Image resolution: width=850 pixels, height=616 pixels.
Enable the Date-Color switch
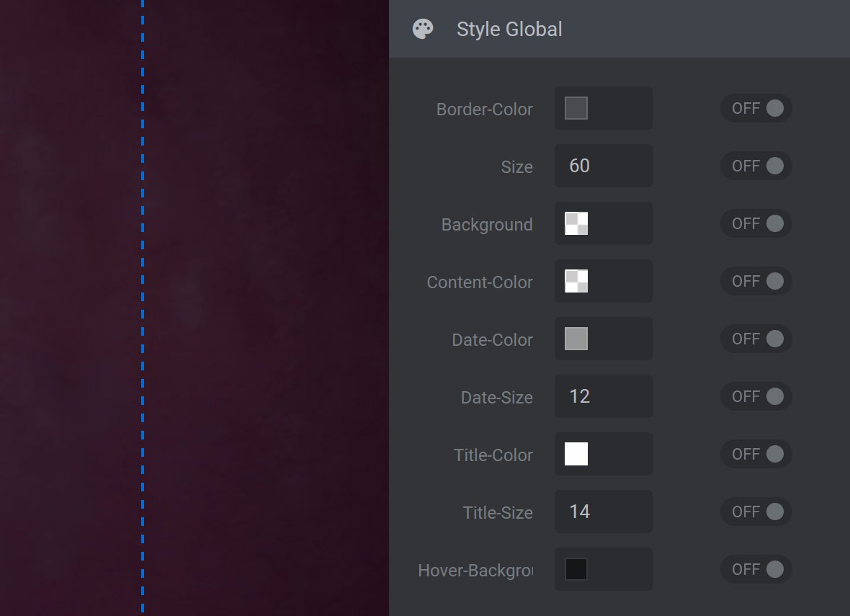coord(756,339)
